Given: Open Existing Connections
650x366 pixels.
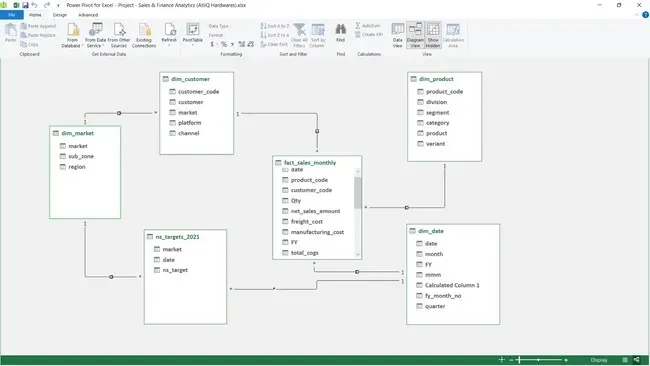Looking at the screenshot, I should click(x=144, y=36).
